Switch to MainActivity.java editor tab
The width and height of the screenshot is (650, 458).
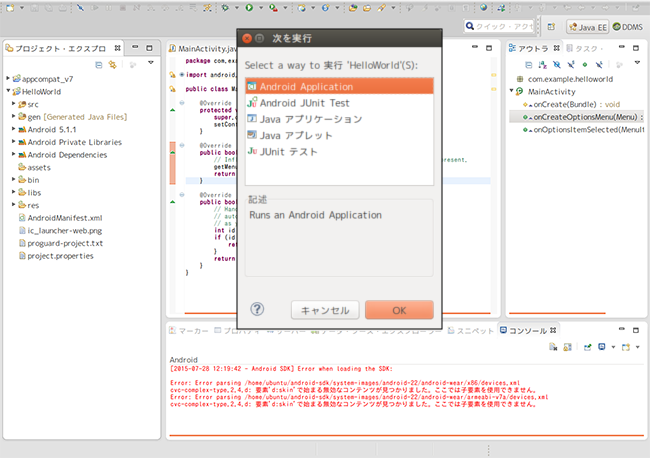click(202, 48)
